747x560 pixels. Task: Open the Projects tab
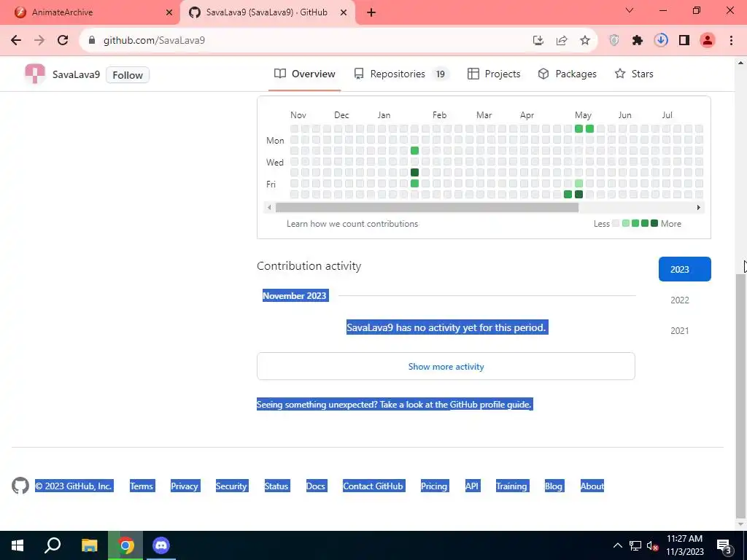click(x=494, y=74)
